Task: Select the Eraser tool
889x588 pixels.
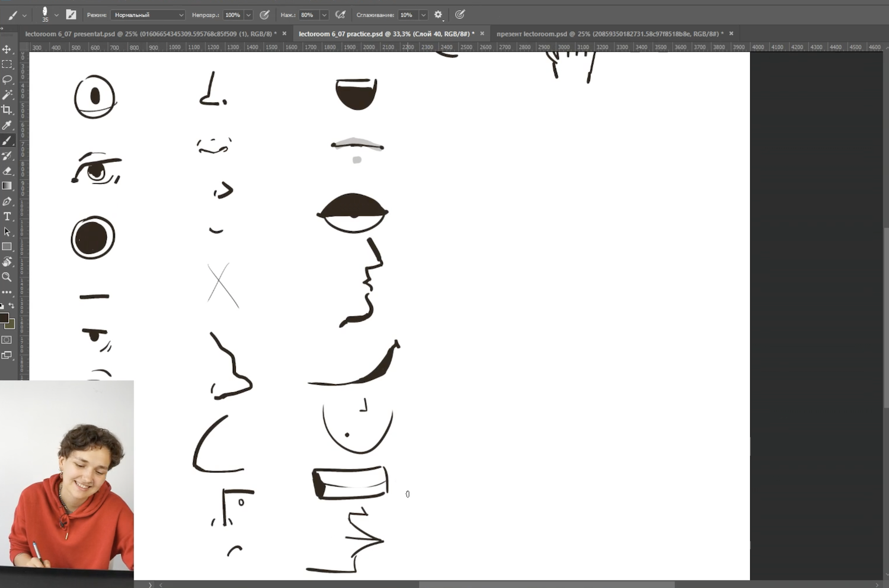Action: tap(7, 171)
